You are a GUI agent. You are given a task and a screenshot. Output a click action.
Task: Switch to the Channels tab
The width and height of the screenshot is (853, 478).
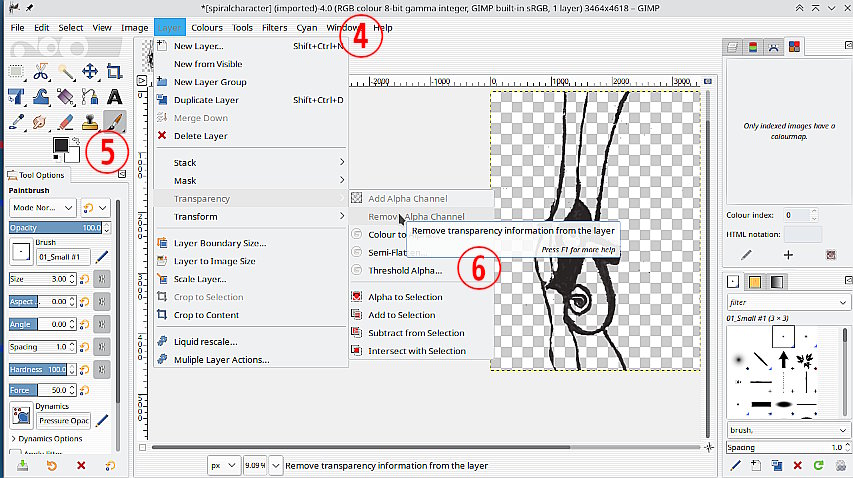[753, 47]
